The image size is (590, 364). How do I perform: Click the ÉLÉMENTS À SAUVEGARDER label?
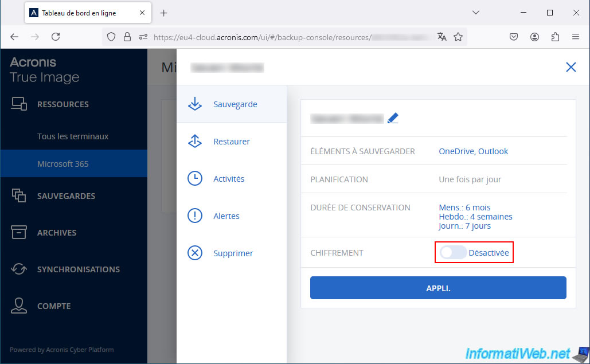(362, 151)
